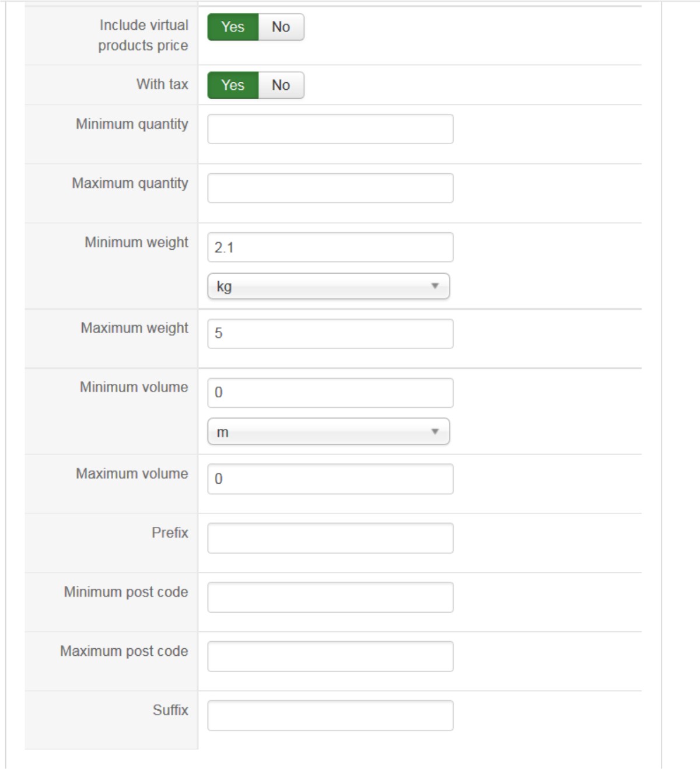Click the Minimum weight label
This screenshot has width=700, height=769.
(x=136, y=242)
